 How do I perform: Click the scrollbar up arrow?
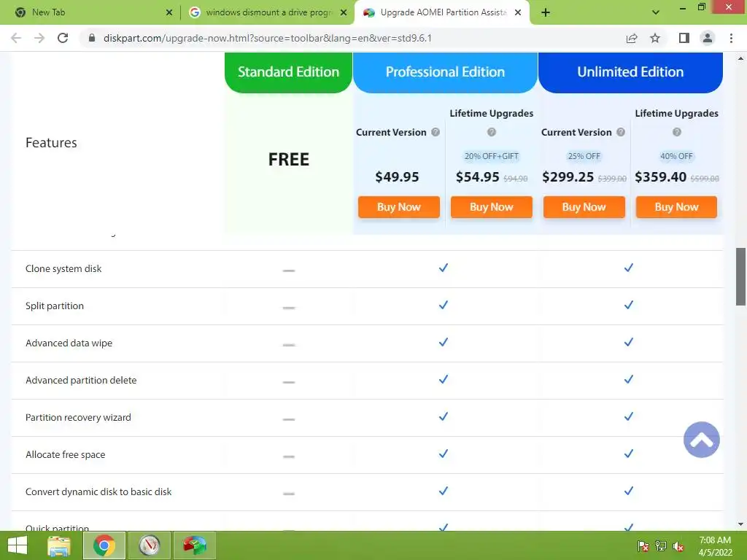740,58
